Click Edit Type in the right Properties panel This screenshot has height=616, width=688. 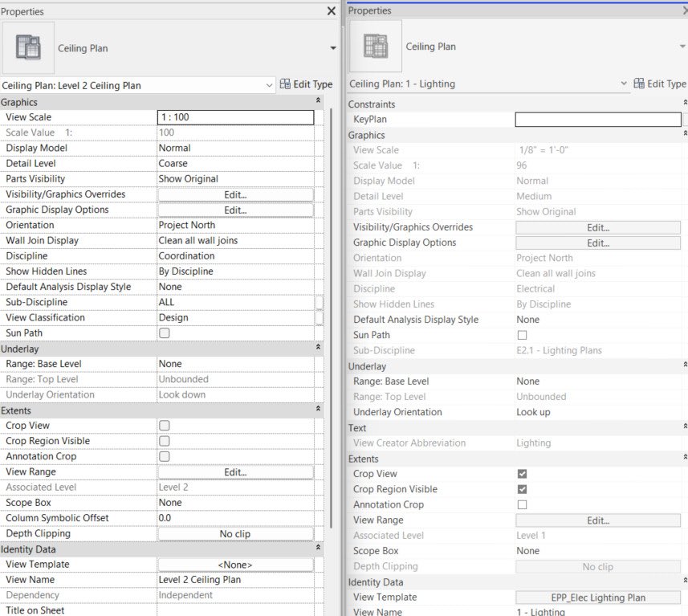click(x=660, y=84)
